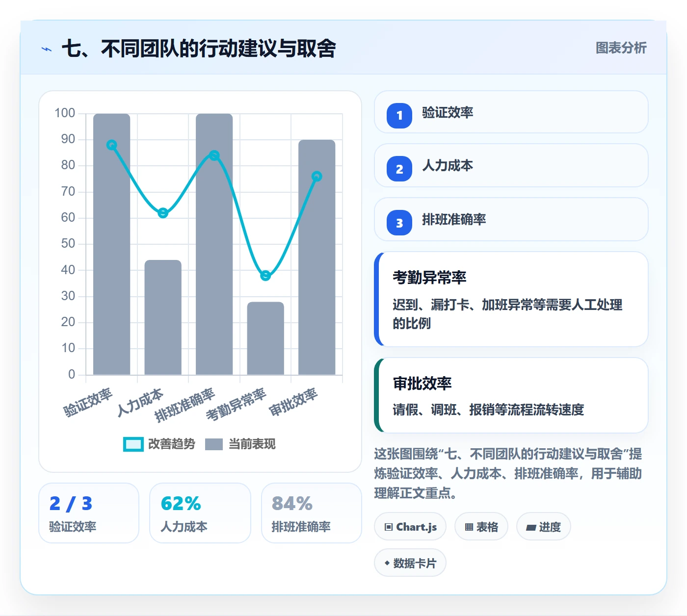Click the number 2 badge for 人力成本
This screenshot has height=616, width=687.
(399, 169)
